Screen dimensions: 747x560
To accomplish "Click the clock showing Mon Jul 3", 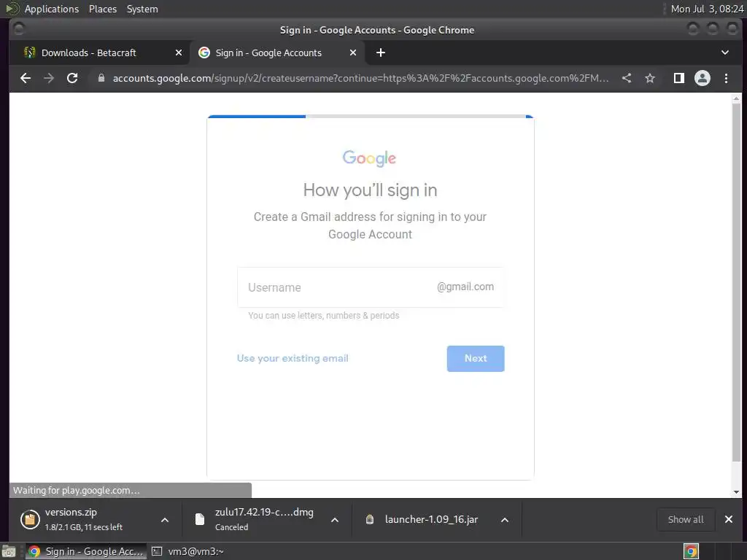I will (x=707, y=9).
